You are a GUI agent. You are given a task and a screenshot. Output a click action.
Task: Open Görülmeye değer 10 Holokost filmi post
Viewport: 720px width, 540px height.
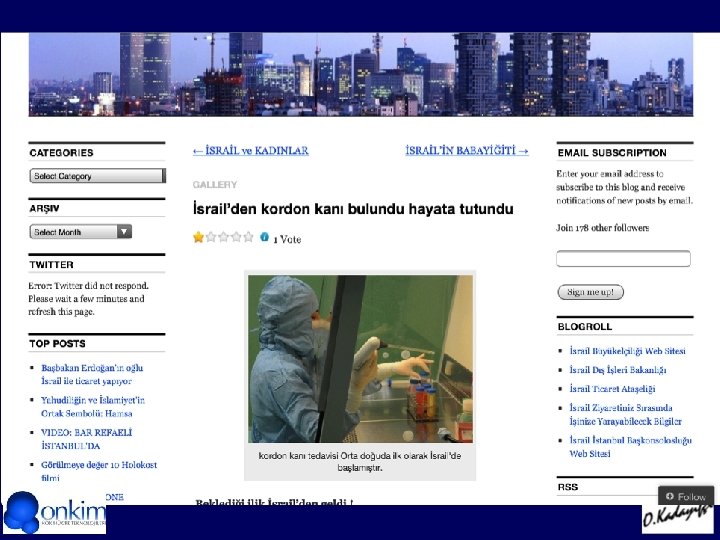pos(99,471)
